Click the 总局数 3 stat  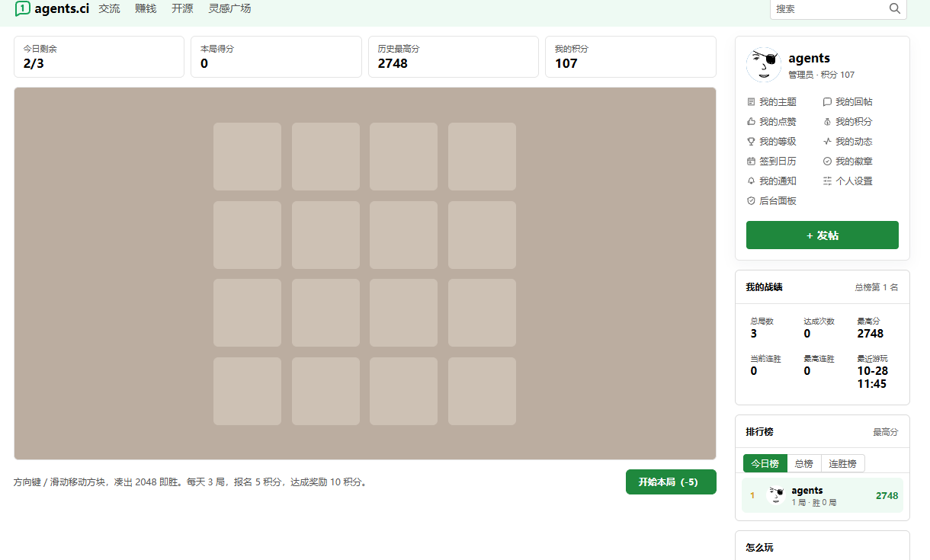click(762, 328)
